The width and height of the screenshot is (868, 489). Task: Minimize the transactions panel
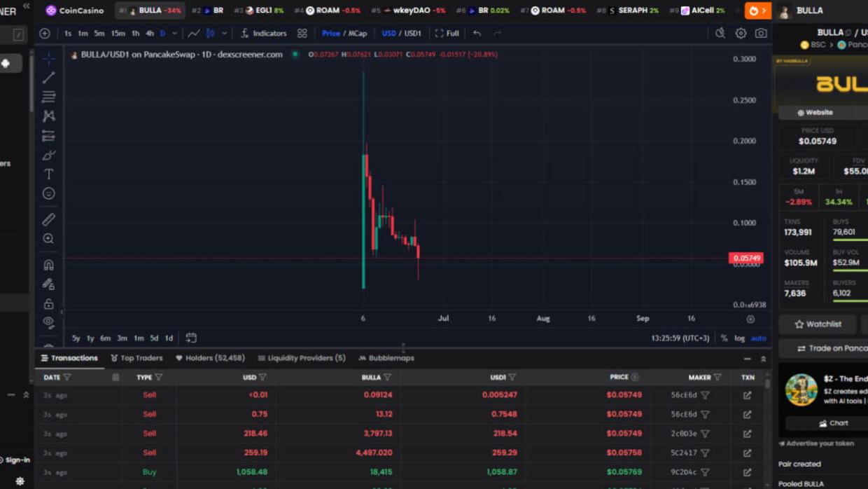pos(747,359)
